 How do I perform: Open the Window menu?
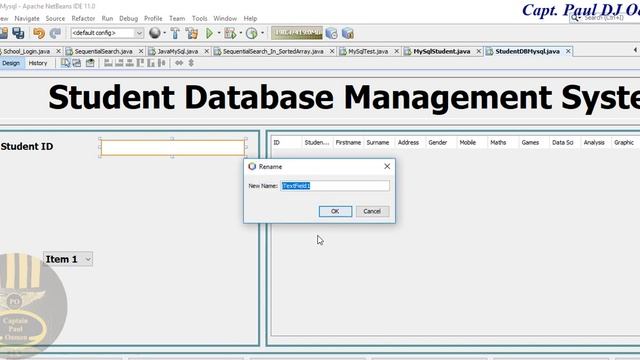coord(225,18)
